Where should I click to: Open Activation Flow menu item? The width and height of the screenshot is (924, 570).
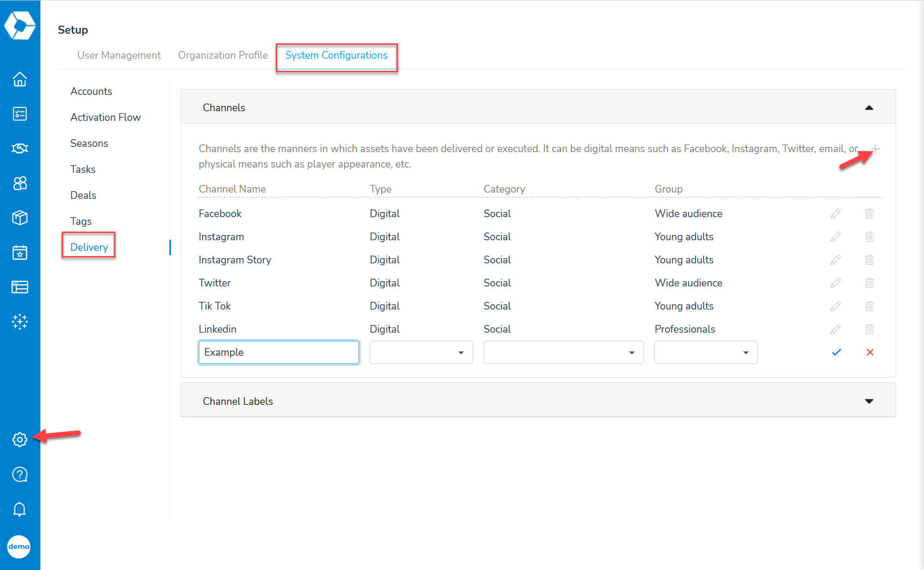105,117
